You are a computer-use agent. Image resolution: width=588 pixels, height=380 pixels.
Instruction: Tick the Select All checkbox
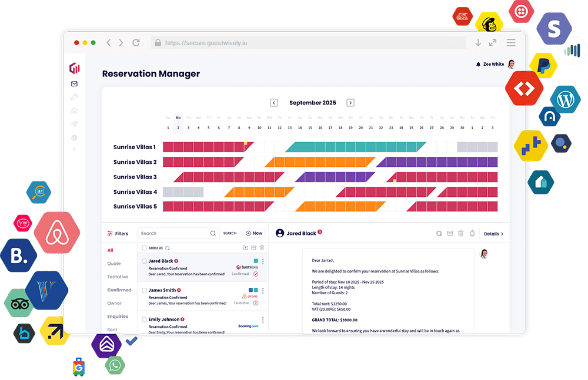145,248
